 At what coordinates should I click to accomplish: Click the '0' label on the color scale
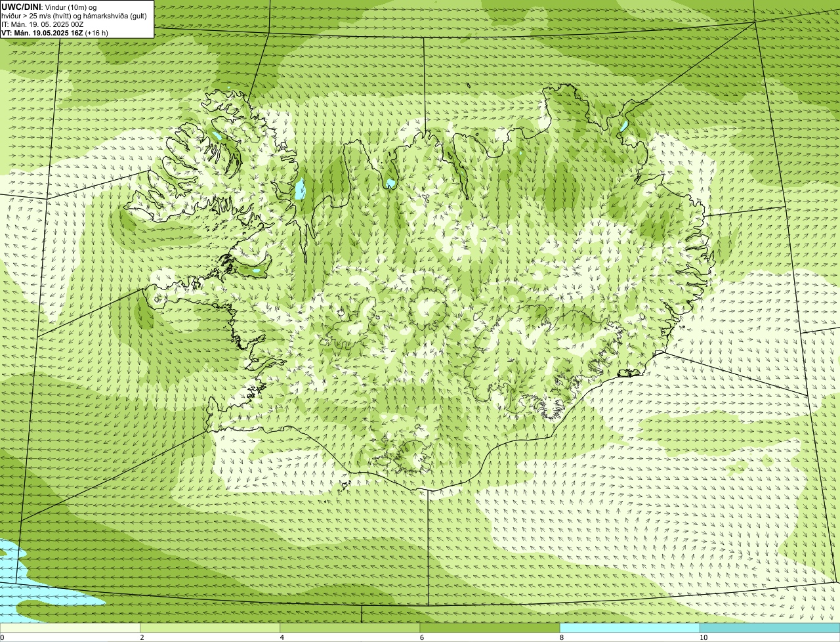(2, 637)
